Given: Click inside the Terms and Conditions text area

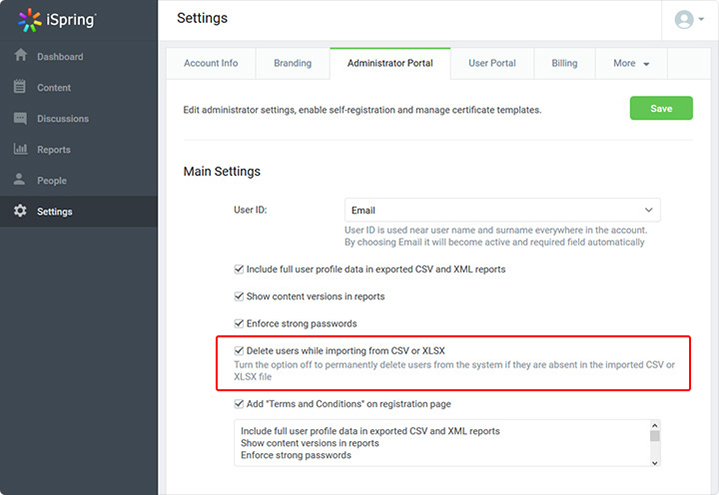Looking at the screenshot, I should tap(442, 443).
